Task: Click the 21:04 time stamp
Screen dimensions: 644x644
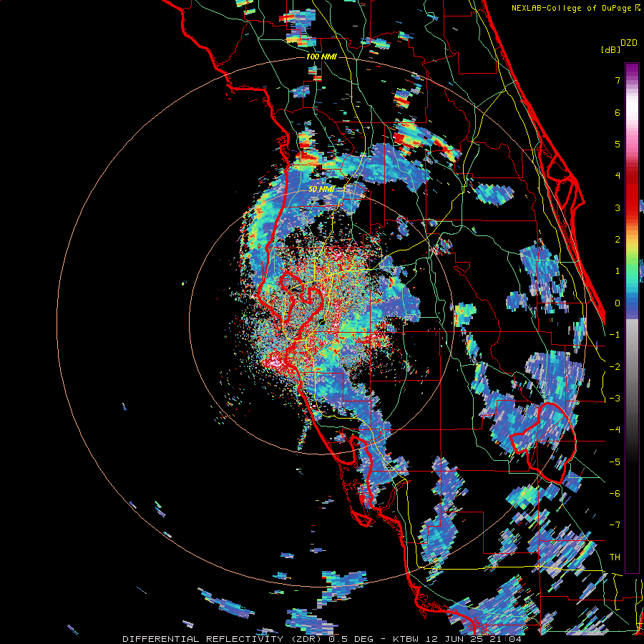Action: pyautogui.click(x=504, y=639)
